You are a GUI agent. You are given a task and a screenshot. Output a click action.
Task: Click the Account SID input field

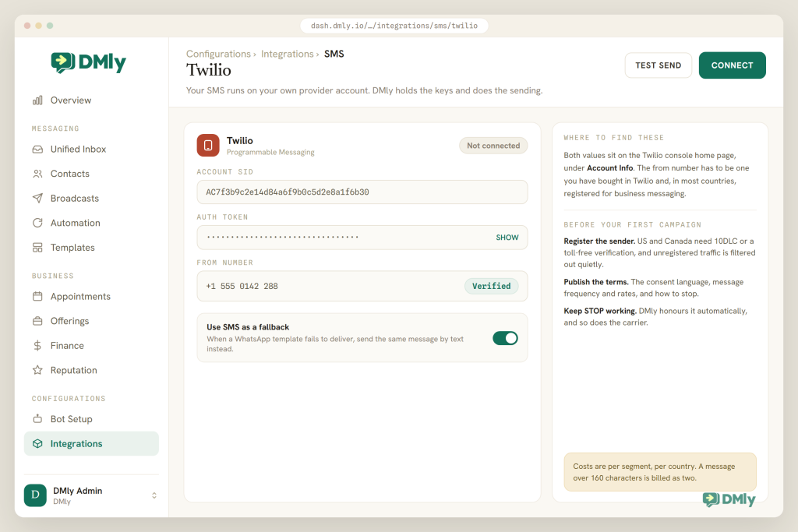click(x=362, y=192)
